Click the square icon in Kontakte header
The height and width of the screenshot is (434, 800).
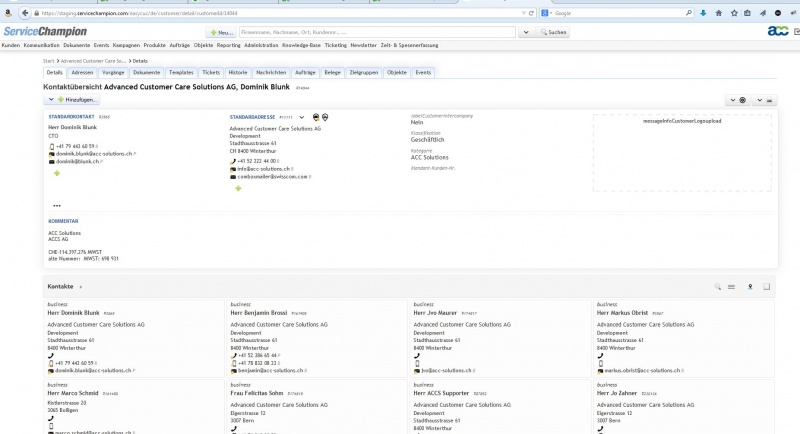click(766, 287)
